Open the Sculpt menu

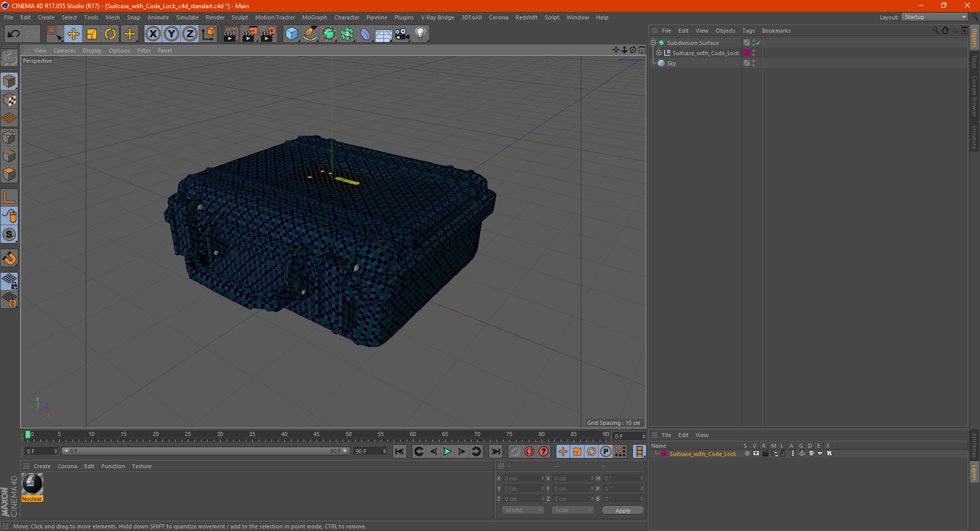(x=239, y=17)
